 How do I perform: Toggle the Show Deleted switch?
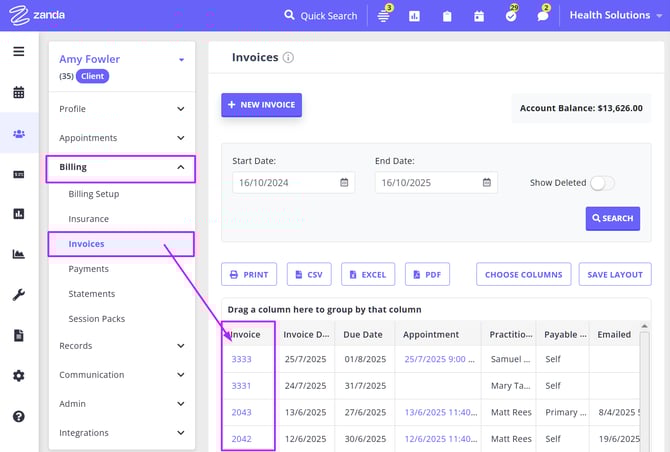(x=602, y=183)
